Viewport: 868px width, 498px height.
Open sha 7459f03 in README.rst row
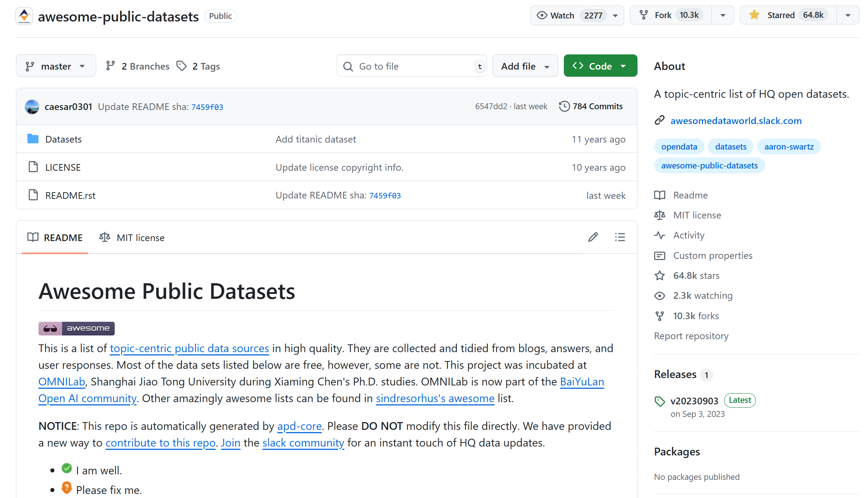click(385, 195)
